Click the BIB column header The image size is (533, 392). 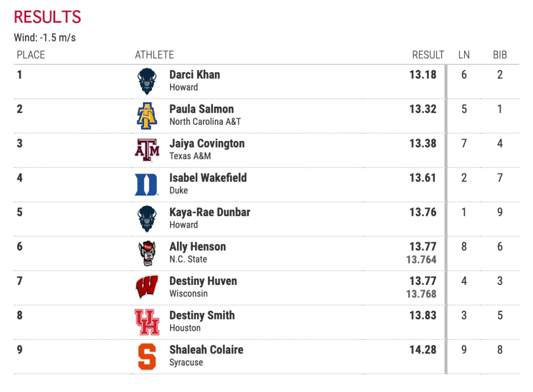tap(500, 55)
